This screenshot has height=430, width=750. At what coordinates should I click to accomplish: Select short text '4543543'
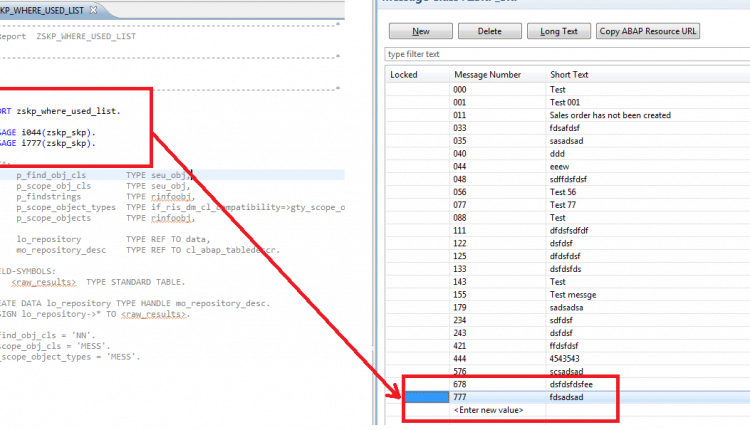tap(564, 359)
